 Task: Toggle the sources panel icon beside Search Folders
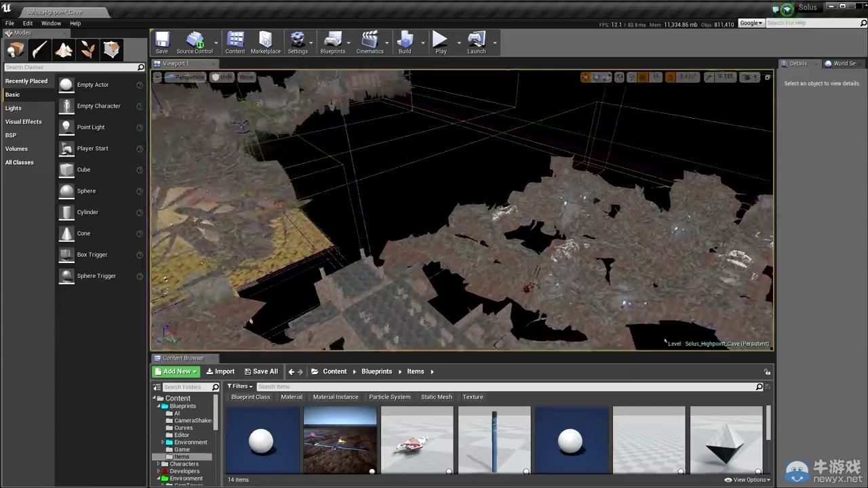point(157,387)
